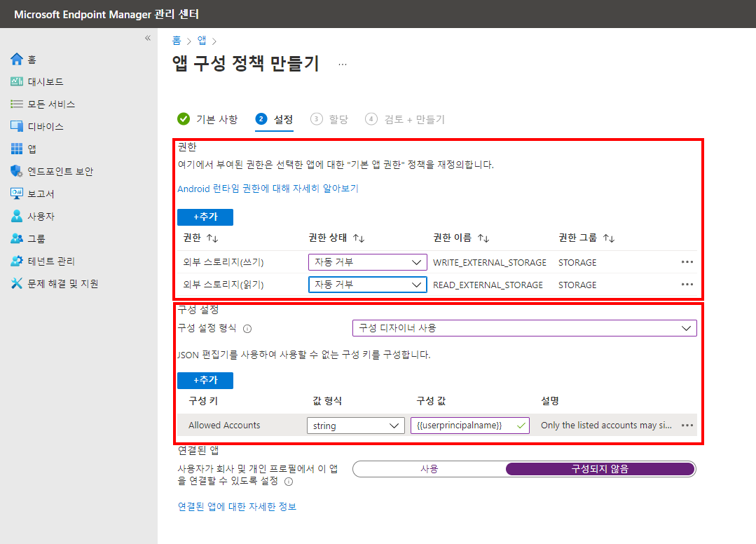This screenshot has width=756, height=544.
Task: Click 외부 스토리지(쓰기) permission cell
Action: click(x=224, y=262)
